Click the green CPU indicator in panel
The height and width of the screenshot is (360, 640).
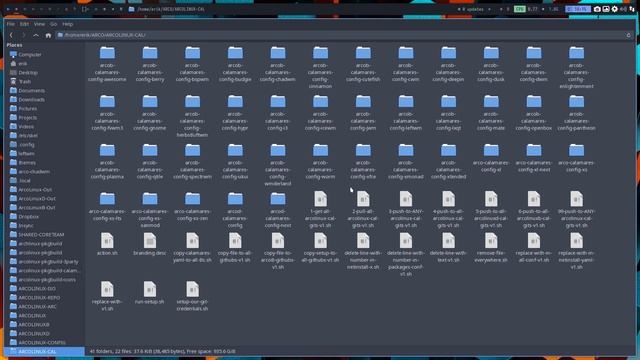[519, 9]
